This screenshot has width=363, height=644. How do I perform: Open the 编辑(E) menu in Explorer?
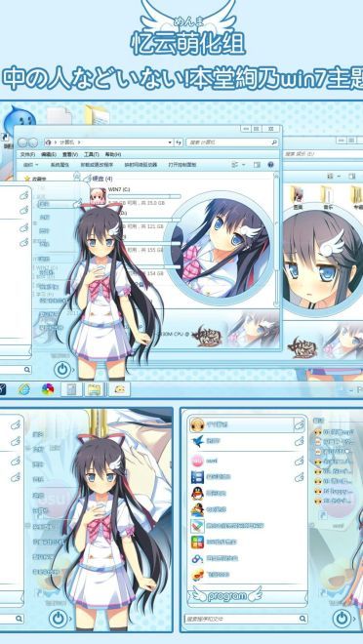49,154
